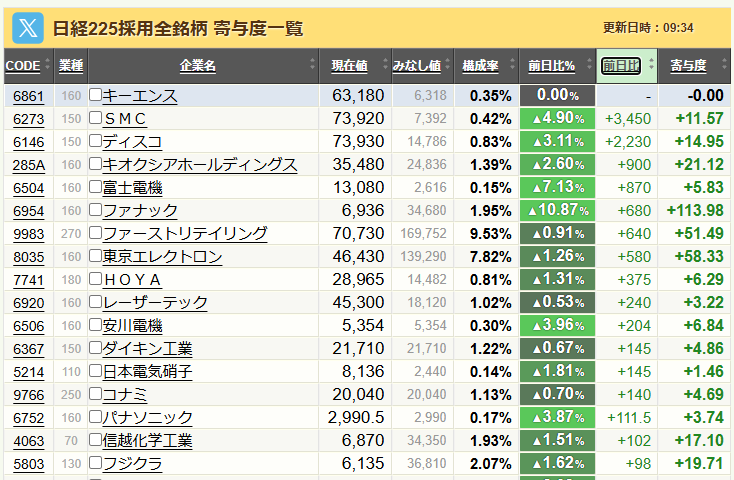Open stock code 6146 link

pyautogui.click(x=28, y=142)
